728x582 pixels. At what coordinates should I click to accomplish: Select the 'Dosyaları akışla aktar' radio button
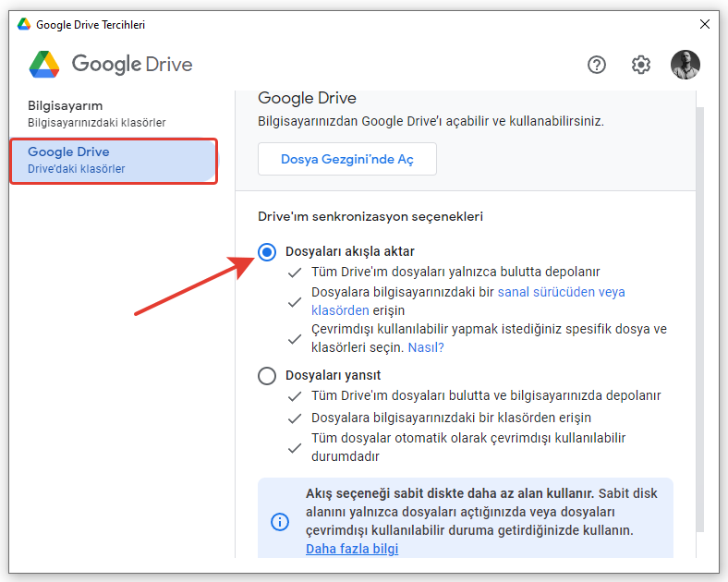pyautogui.click(x=267, y=252)
